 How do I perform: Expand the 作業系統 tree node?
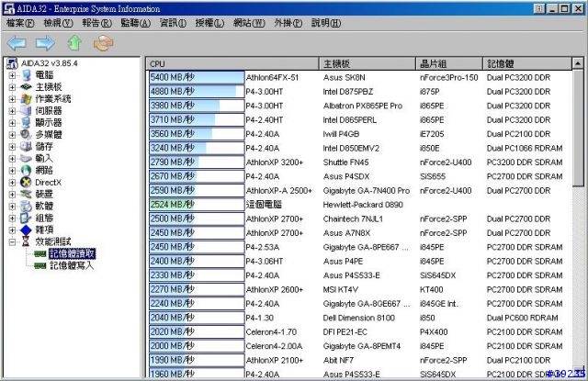click(12, 99)
